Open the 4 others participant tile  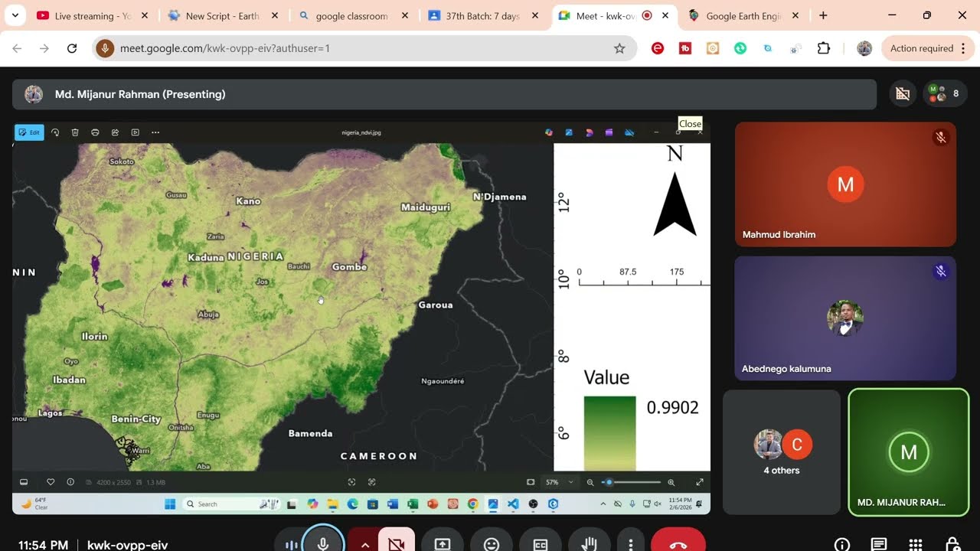pyautogui.click(x=782, y=452)
